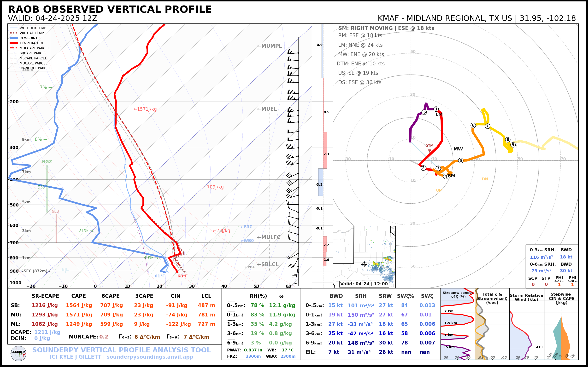Click the DTM triangle marker on hodograph
The height and width of the screenshot is (367, 588).
tap(429, 151)
